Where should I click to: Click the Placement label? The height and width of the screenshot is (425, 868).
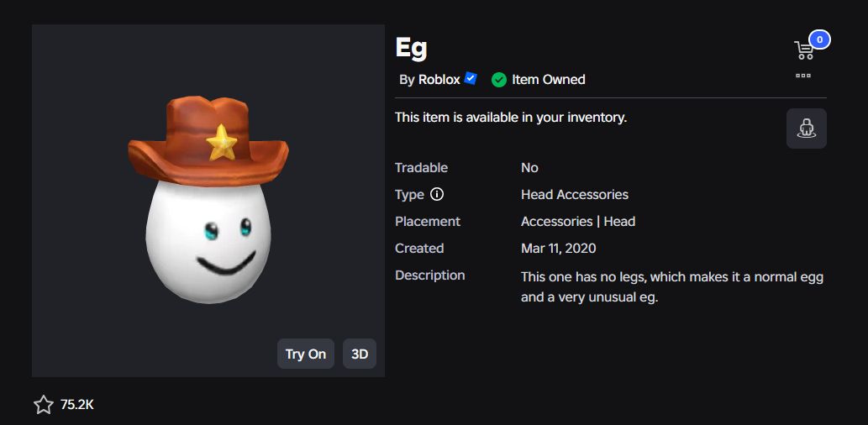coord(428,222)
